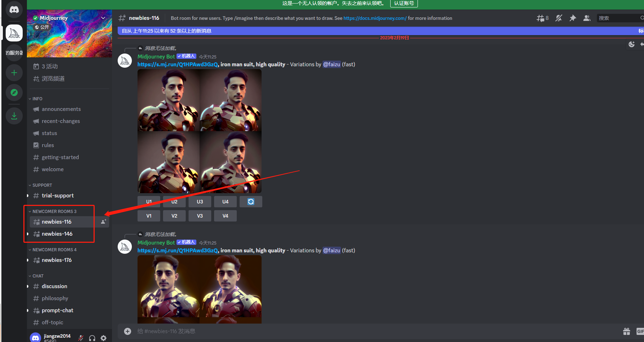Open the prompt-chat channel
This screenshot has height=342, width=644.
pos(69,310)
